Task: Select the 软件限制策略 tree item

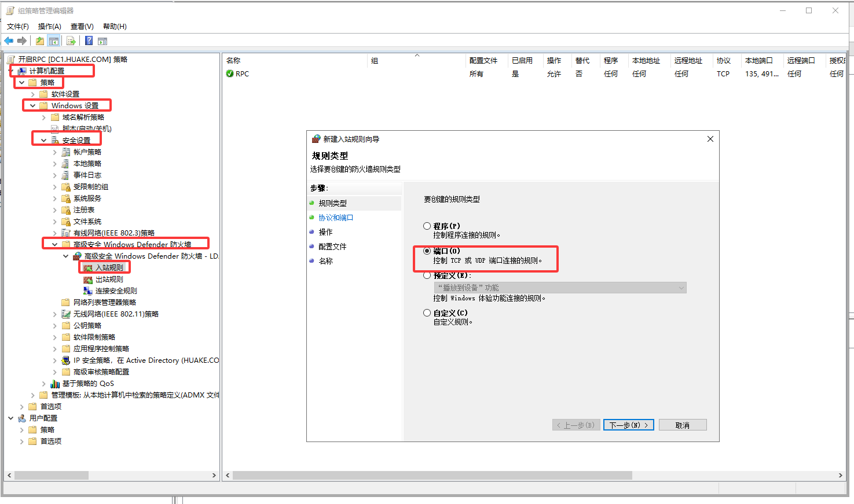Action: 94,337
